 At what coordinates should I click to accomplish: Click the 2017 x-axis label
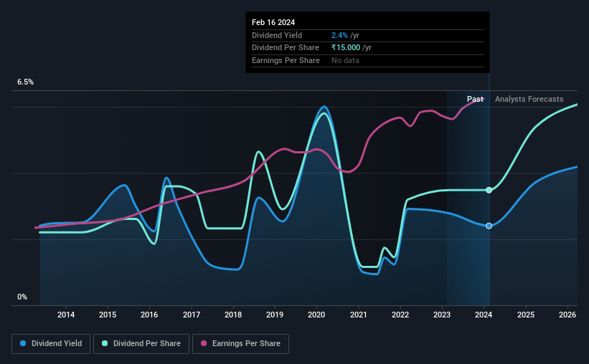click(x=192, y=315)
